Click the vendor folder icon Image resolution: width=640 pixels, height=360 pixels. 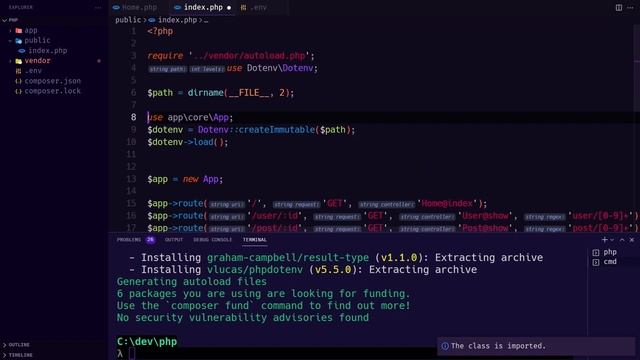tap(18, 61)
